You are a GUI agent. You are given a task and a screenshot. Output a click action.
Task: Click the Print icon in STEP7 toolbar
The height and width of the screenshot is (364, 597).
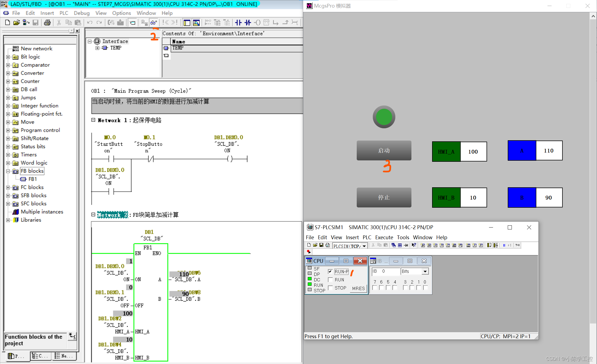[47, 23]
